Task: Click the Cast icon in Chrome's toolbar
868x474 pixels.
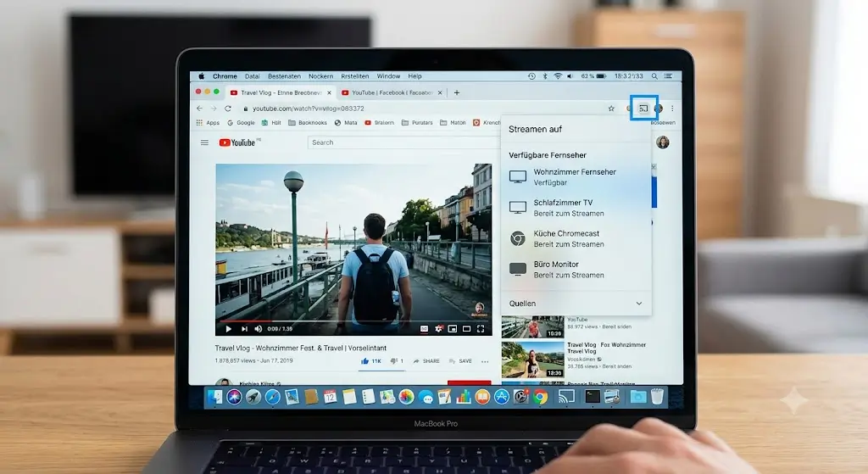Action: pyautogui.click(x=643, y=109)
